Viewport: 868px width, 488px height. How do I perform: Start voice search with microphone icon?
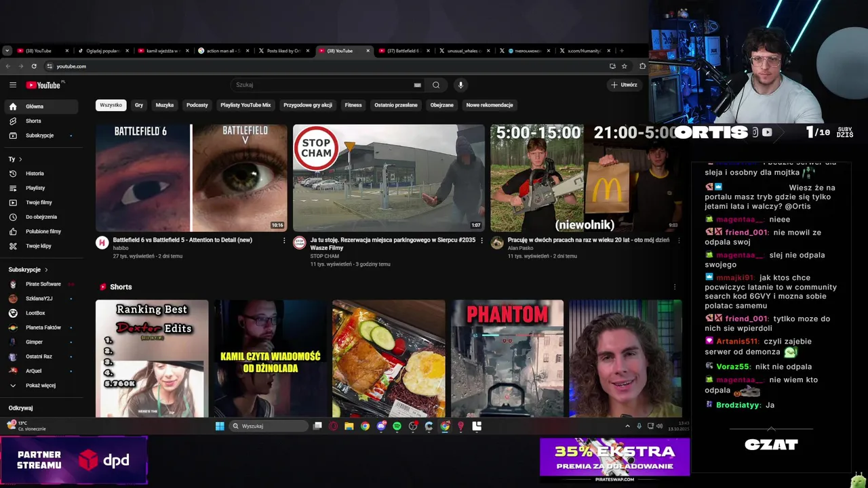(x=460, y=85)
